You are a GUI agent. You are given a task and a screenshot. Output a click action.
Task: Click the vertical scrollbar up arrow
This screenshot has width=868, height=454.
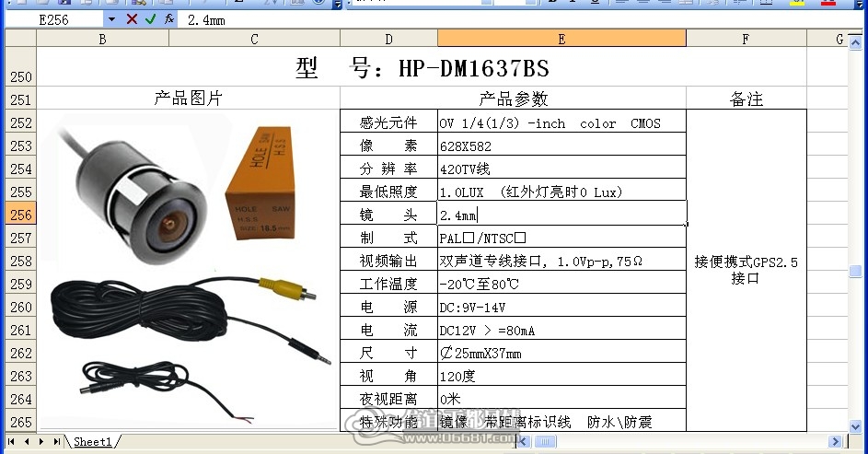(855, 42)
